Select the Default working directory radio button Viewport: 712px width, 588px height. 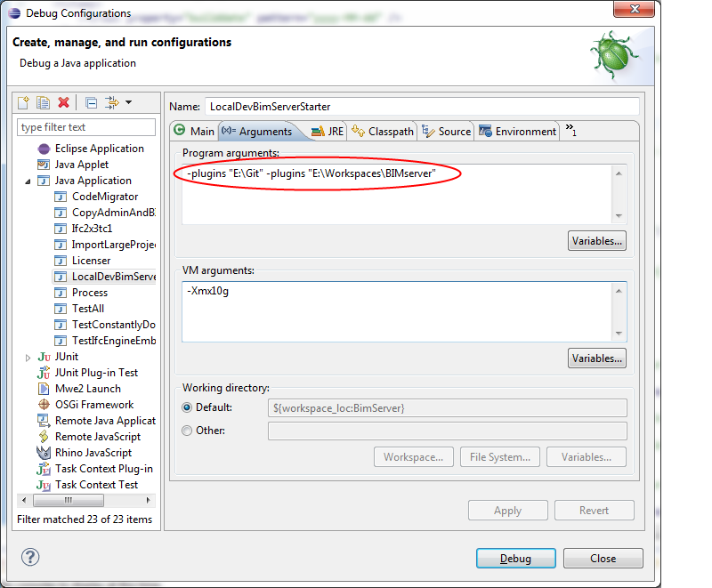[187, 407]
